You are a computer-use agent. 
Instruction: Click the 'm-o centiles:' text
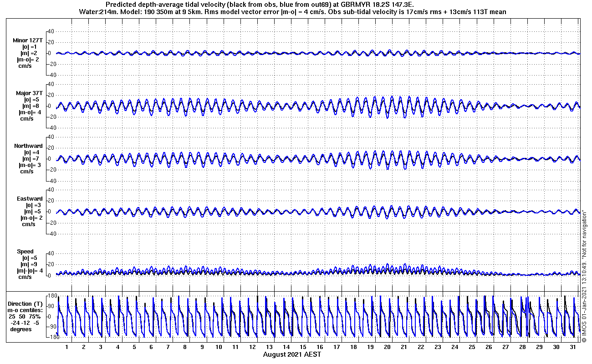click(25, 310)
